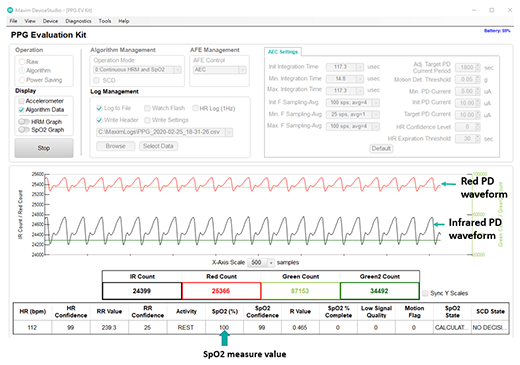
Task: Check the SCD checkbox
Action: 96,80
